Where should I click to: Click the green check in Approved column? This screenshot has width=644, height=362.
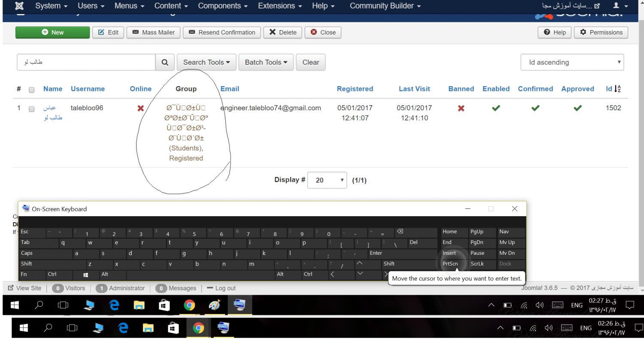click(x=577, y=108)
